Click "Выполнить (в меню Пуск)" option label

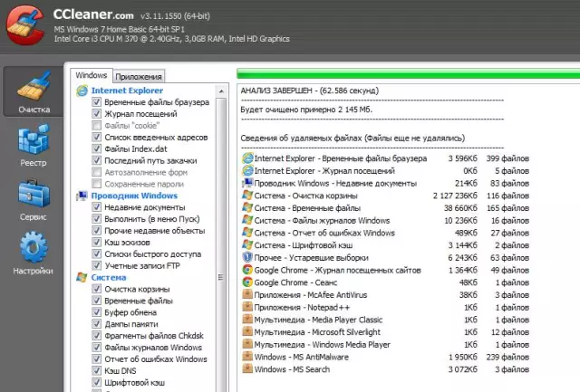pos(152,219)
